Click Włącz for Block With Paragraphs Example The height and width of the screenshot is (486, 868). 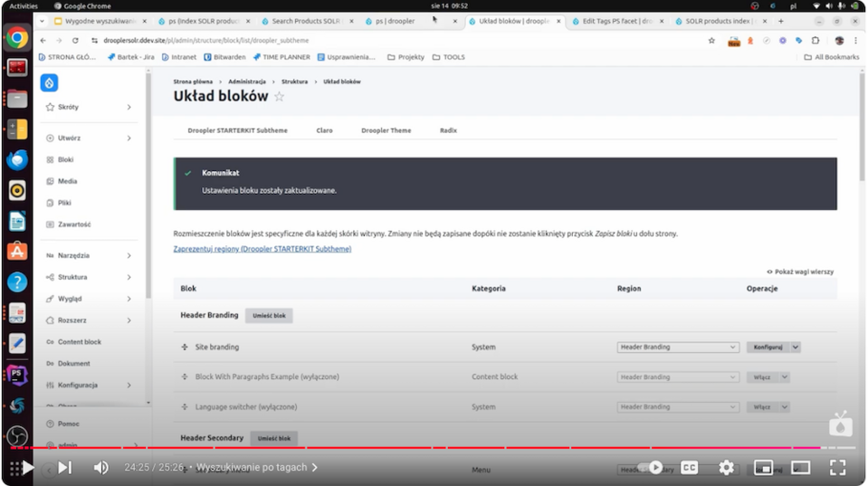[x=762, y=377]
